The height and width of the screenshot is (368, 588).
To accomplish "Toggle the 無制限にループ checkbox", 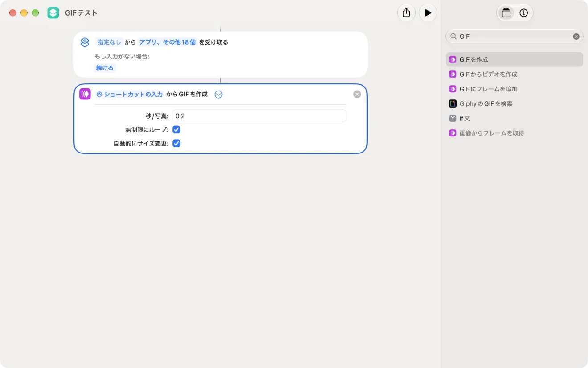I will (176, 130).
